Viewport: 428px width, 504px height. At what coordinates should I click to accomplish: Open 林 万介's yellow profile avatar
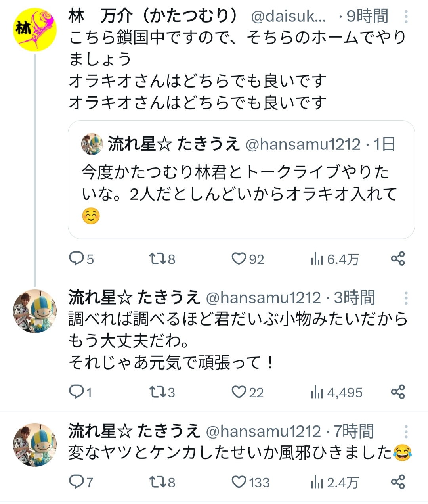(35, 31)
